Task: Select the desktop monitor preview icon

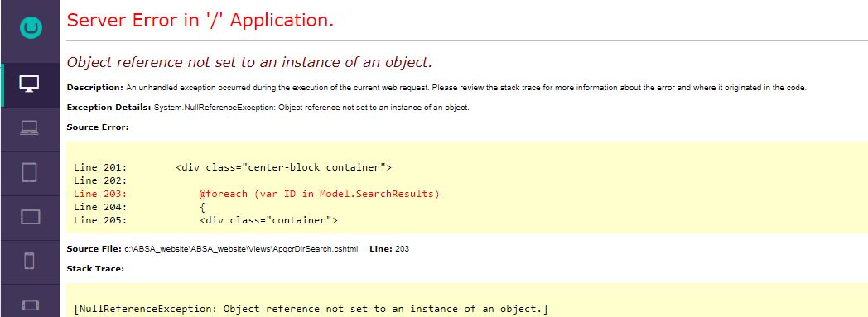Action: point(29,84)
